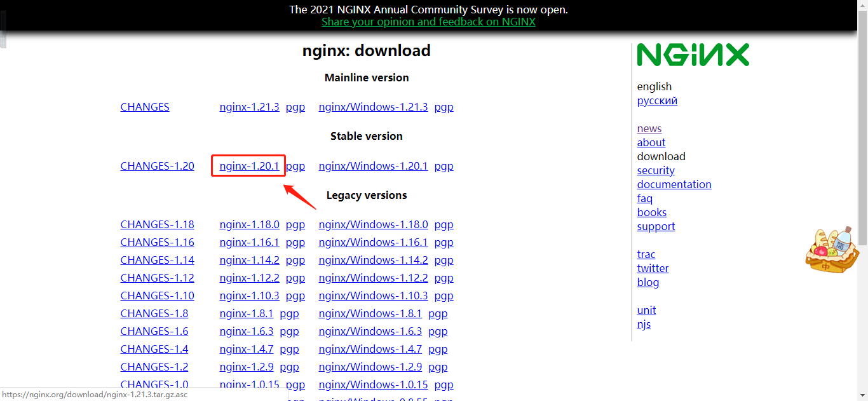Download nginx-1.2.9

tap(247, 367)
